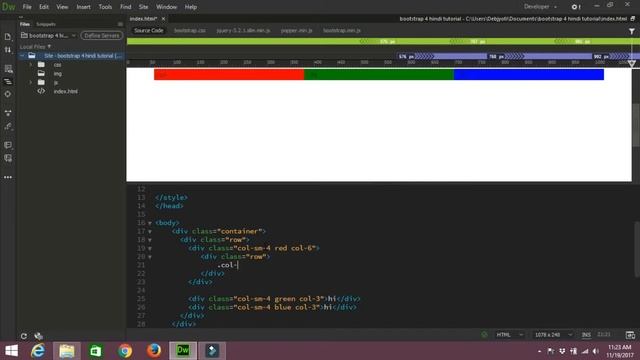Image resolution: width=640 pixels, height=360 pixels.
Task: Open the Find menu
Action: 125,7
